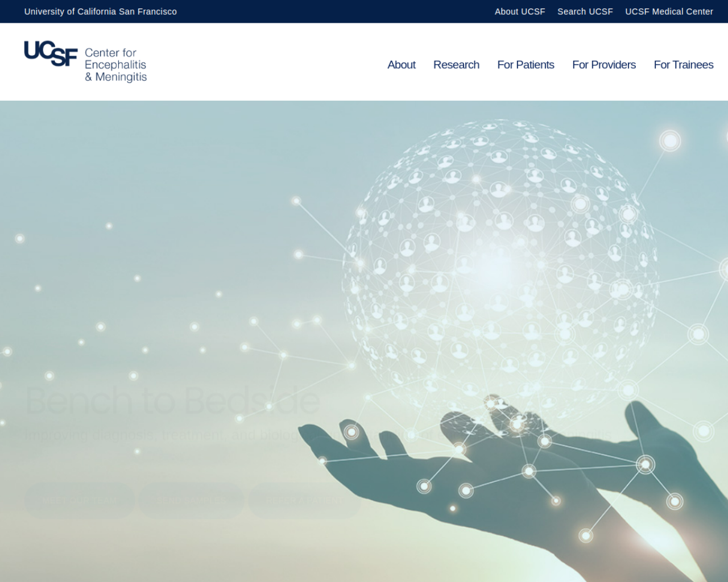The image size is (728, 582).
Task: Click the faded Refer a Patient button
Action: (x=305, y=501)
